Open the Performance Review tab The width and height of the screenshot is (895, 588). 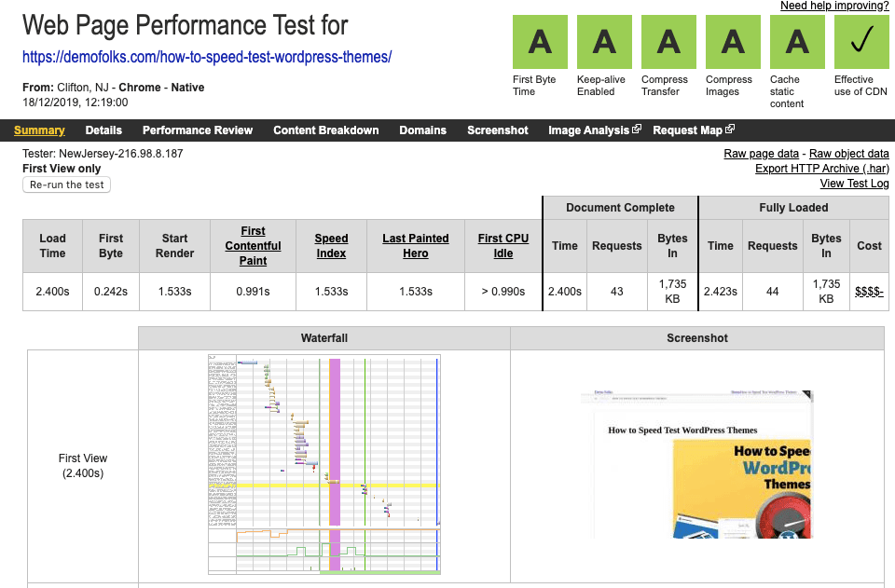(x=198, y=130)
